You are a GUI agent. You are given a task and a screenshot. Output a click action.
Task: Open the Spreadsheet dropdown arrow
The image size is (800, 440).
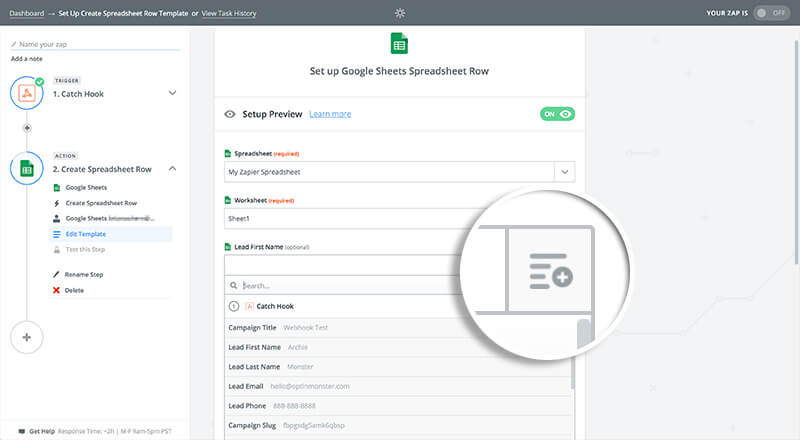(564, 172)
